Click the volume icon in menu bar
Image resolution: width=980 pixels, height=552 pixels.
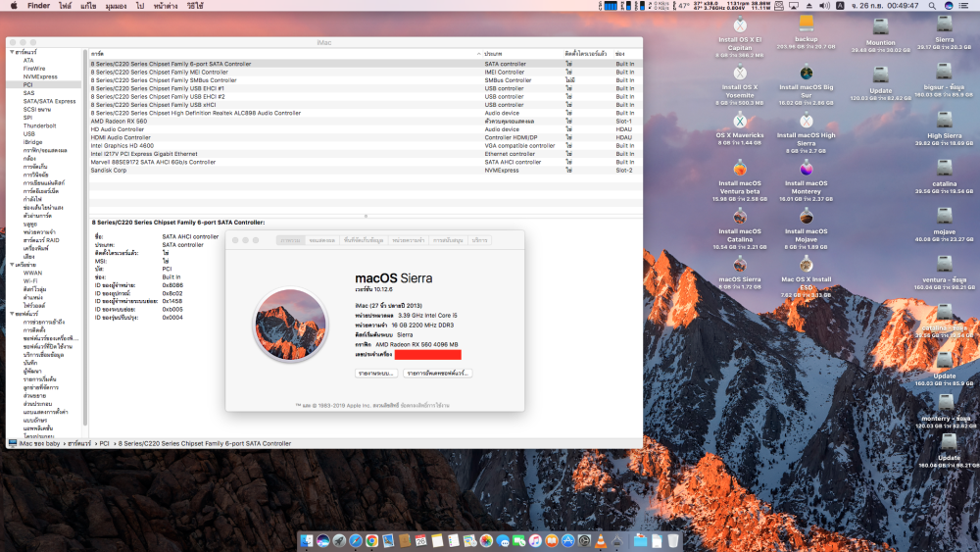point(824,6)
